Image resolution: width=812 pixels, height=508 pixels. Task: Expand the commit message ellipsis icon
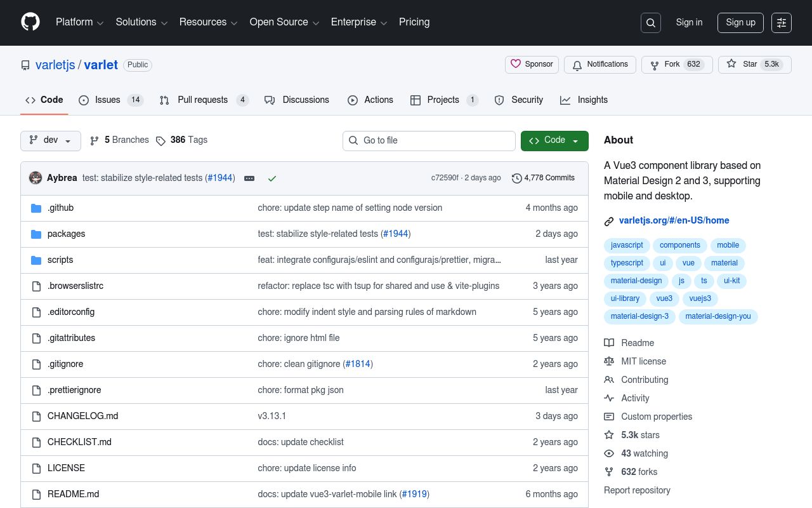[x=249, y=178]
